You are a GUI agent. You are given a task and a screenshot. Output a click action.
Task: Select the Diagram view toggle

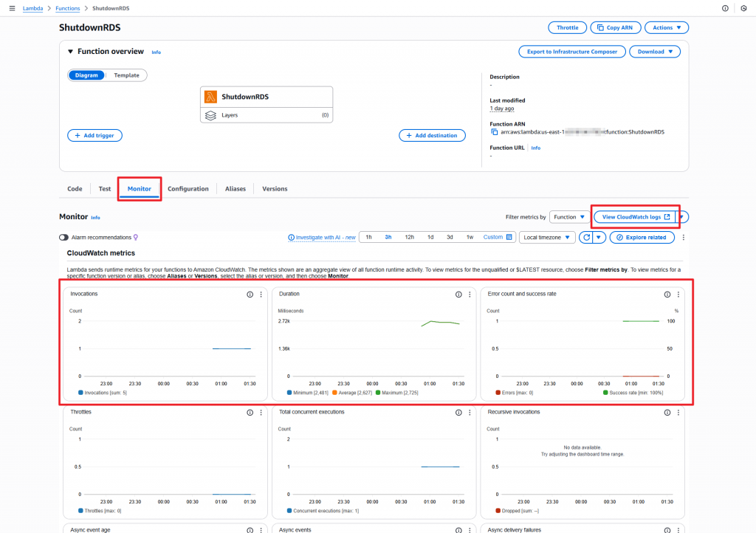click(86, 75)
